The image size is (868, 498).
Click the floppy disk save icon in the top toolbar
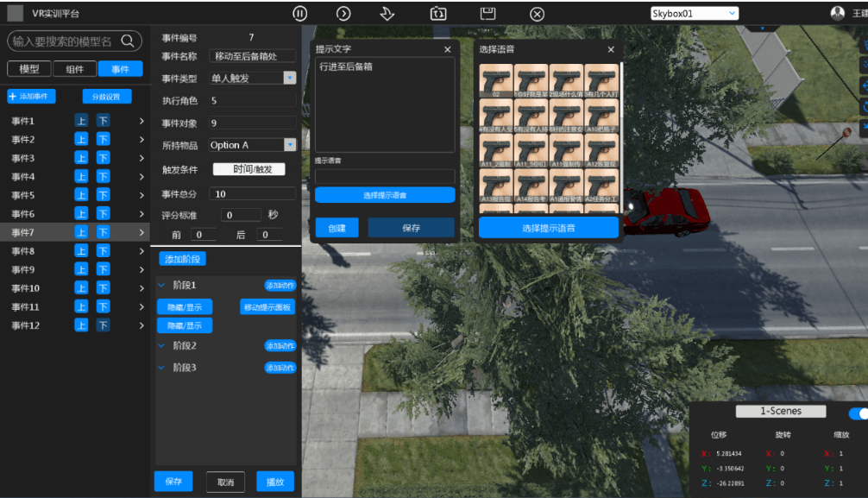(487, 13)
